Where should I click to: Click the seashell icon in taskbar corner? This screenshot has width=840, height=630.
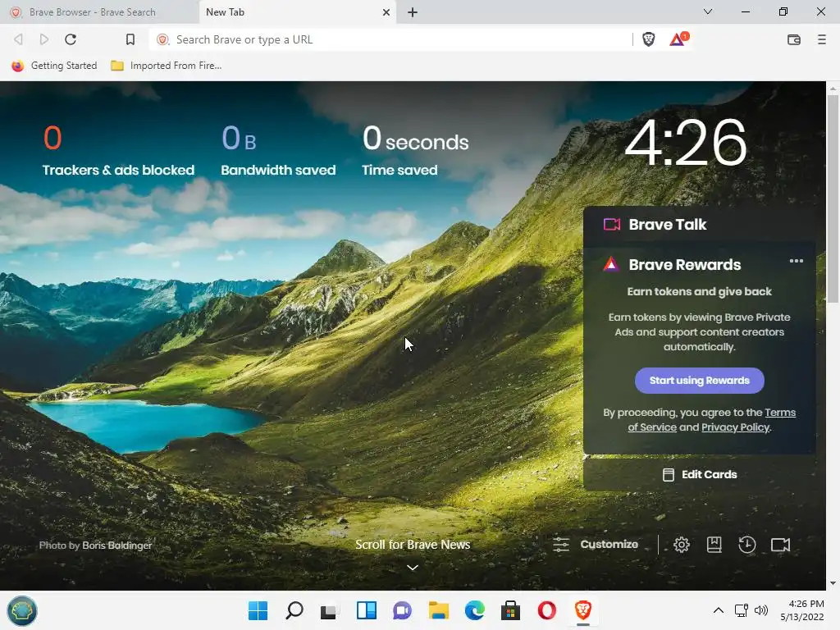click(22, 610)
